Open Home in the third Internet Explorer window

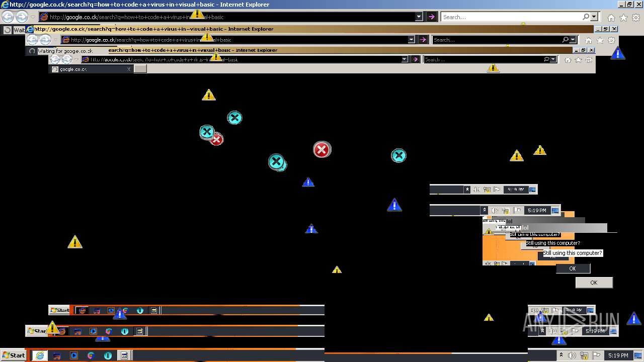(568, 60)
